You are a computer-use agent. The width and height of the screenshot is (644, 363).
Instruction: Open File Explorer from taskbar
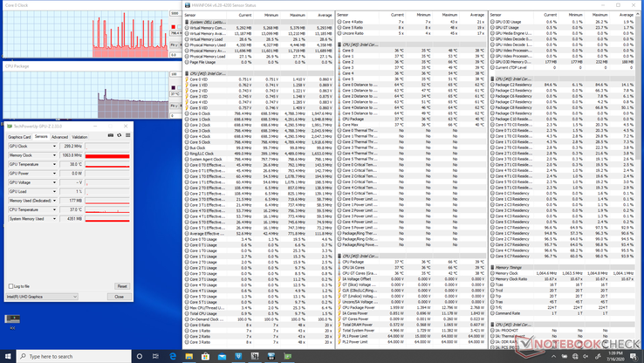tap(189, 356)
